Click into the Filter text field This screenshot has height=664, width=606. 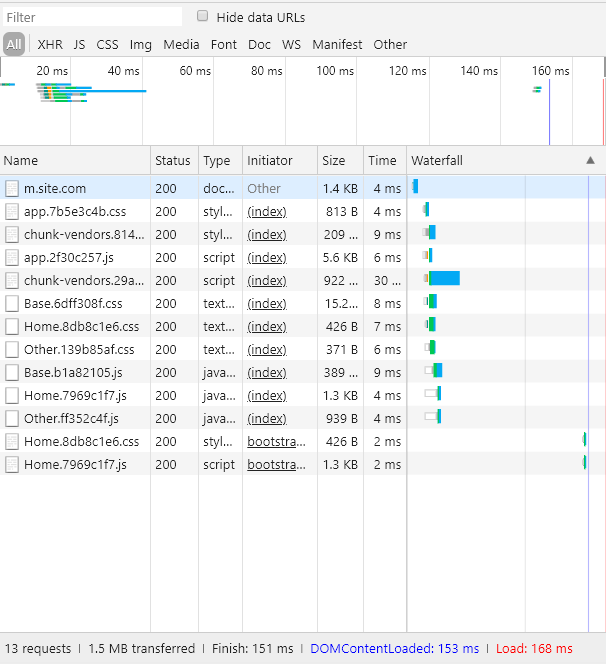coord(92,17)
